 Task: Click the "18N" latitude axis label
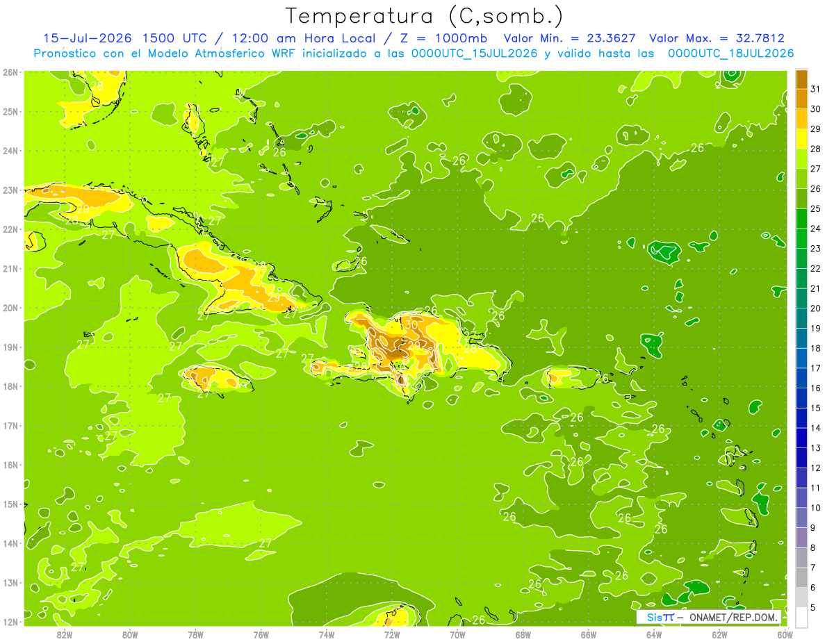tap(10, 386)
